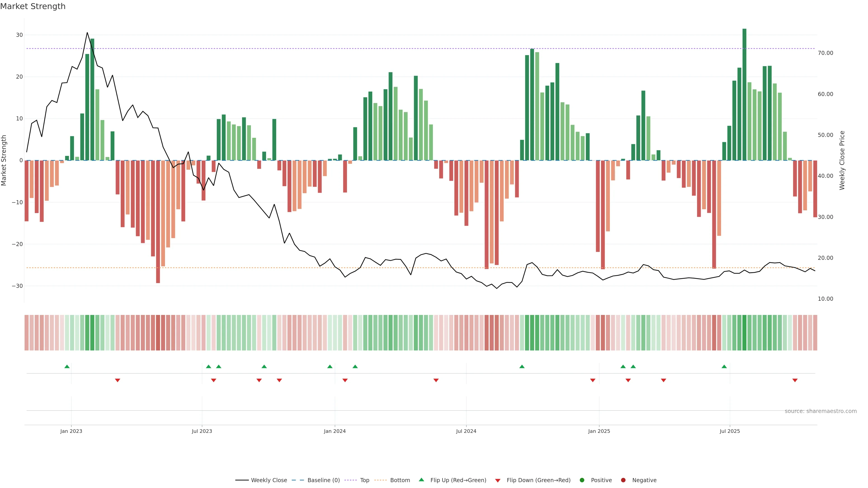The image size is (868, 488).
Task: Click the green Positive circle in legend
Action: (x=582, y=480)
